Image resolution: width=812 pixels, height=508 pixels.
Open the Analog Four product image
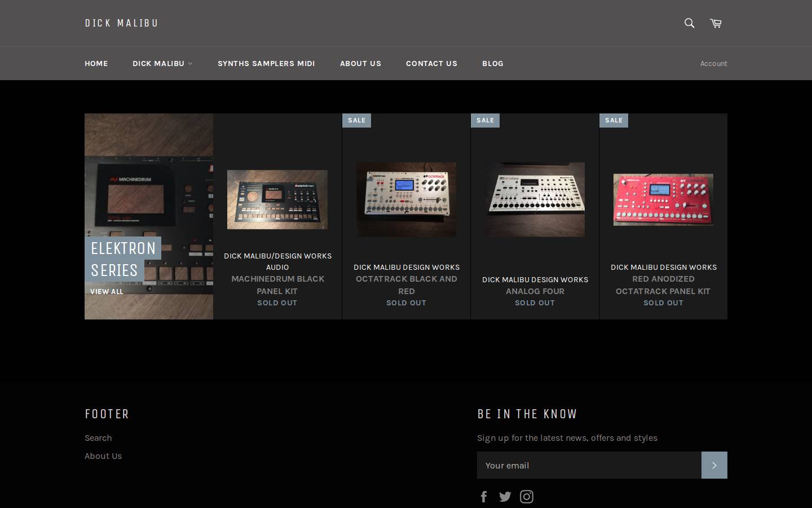535,199
